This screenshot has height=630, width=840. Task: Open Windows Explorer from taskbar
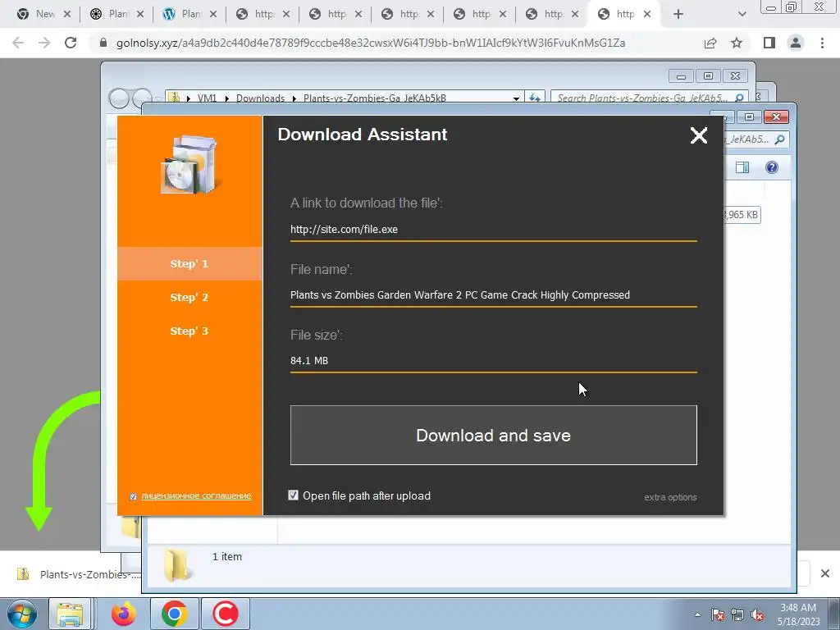pos(71,614)
